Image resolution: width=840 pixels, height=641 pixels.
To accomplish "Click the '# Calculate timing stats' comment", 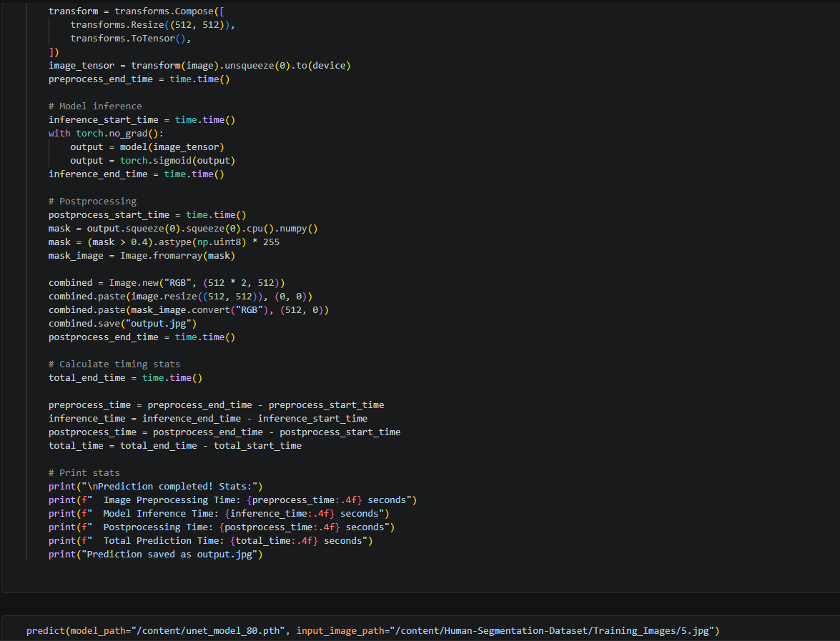I will (x=114, y=364).
